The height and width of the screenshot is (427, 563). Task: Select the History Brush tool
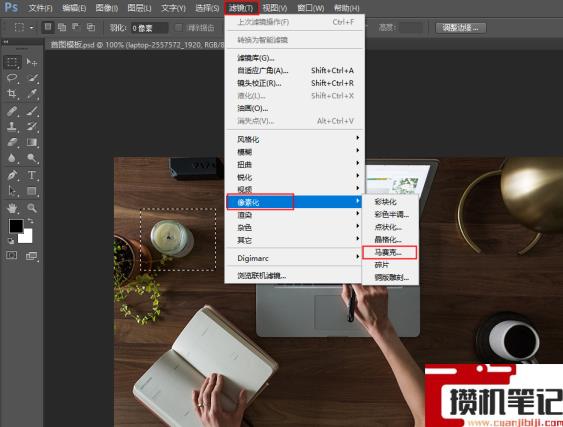pos(32,126)
